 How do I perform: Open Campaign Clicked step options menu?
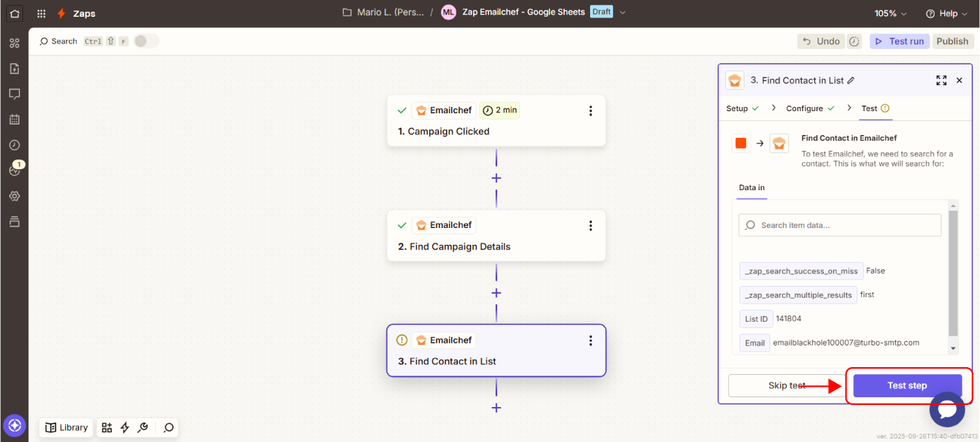coord(591,110)
